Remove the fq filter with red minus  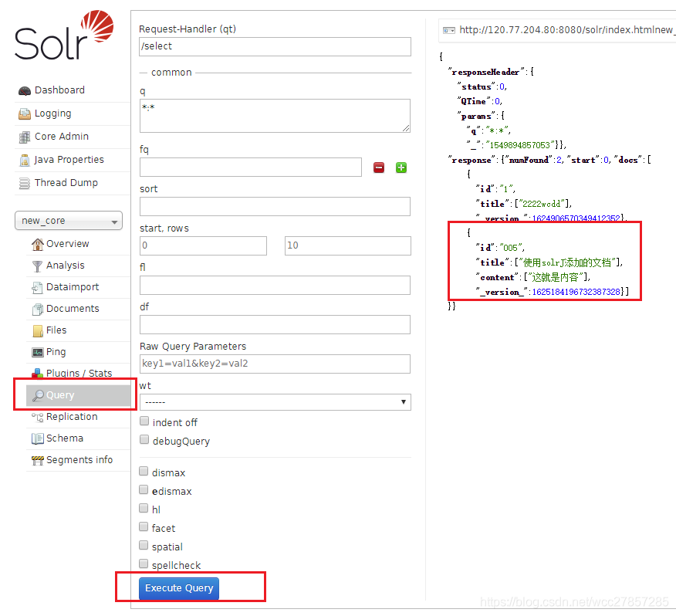click(379, 168)
